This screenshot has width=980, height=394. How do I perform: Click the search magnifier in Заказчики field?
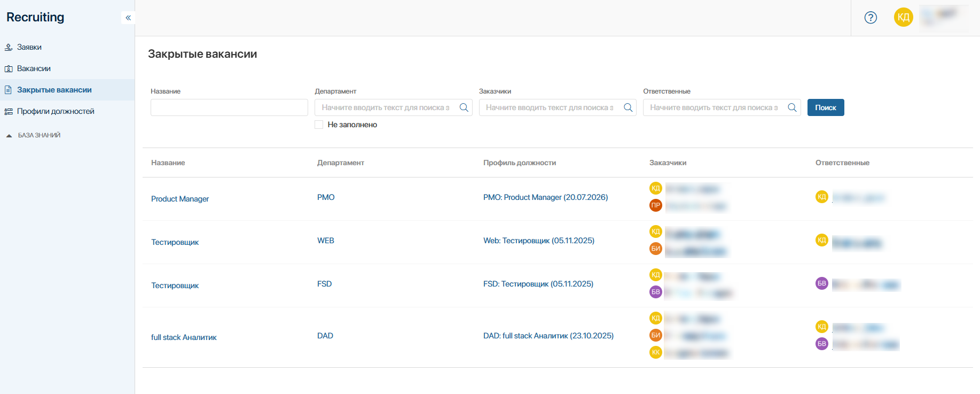pyautogui.click(x=628, y=107)
